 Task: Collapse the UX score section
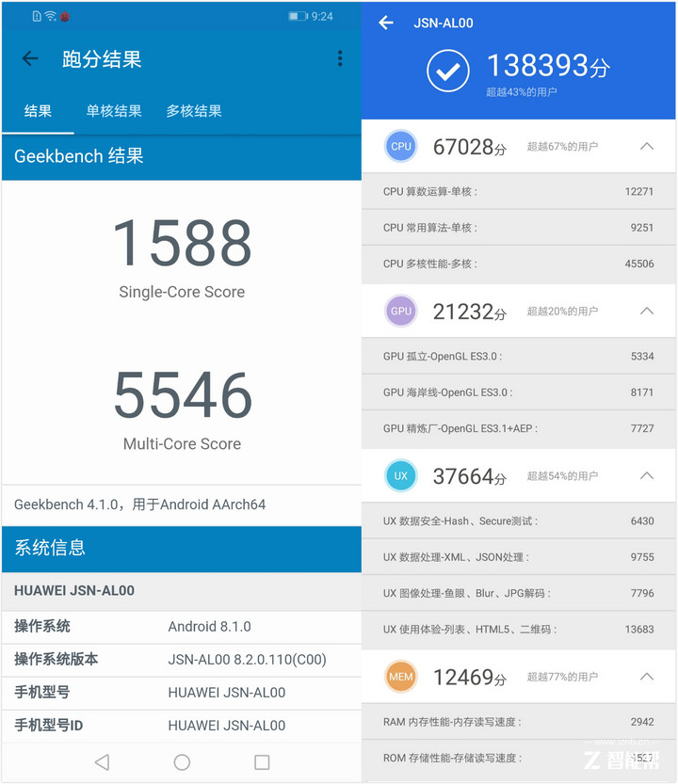click(647, 476)
